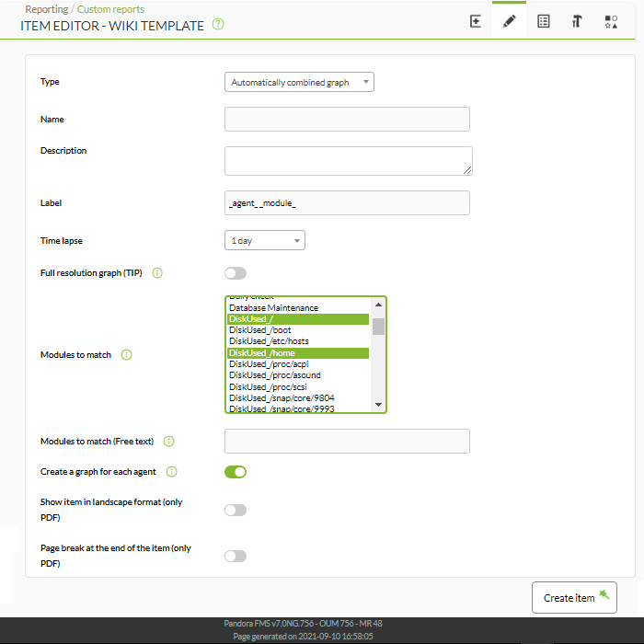This screenshot has height=644, width=644.
Task: Click the Name input field
Action: (x=347, y=119)
